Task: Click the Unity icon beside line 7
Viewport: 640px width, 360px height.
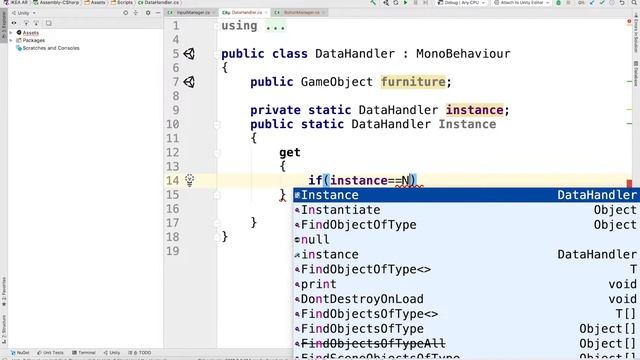Action: coord(189,82)
